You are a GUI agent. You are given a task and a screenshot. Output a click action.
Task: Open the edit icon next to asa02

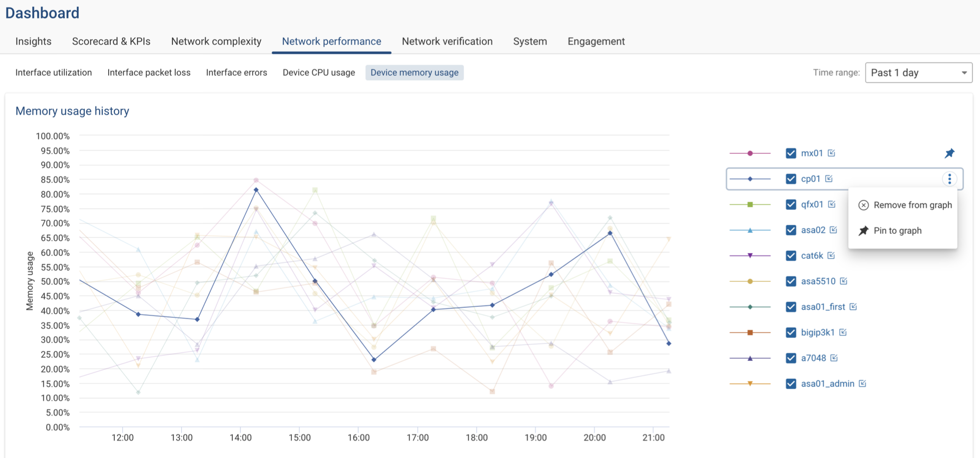[834, 230]
